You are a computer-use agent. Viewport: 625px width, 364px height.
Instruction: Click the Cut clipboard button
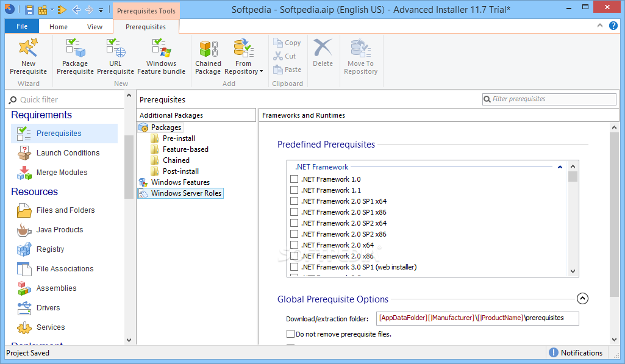coord(285,56)
